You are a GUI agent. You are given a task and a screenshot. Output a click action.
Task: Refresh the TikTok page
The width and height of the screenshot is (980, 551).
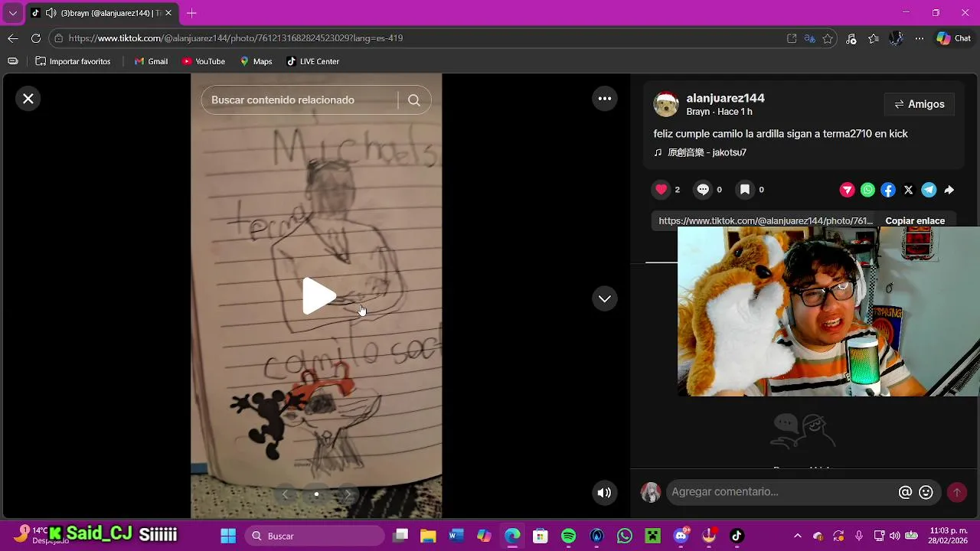[x=36, y=38]
